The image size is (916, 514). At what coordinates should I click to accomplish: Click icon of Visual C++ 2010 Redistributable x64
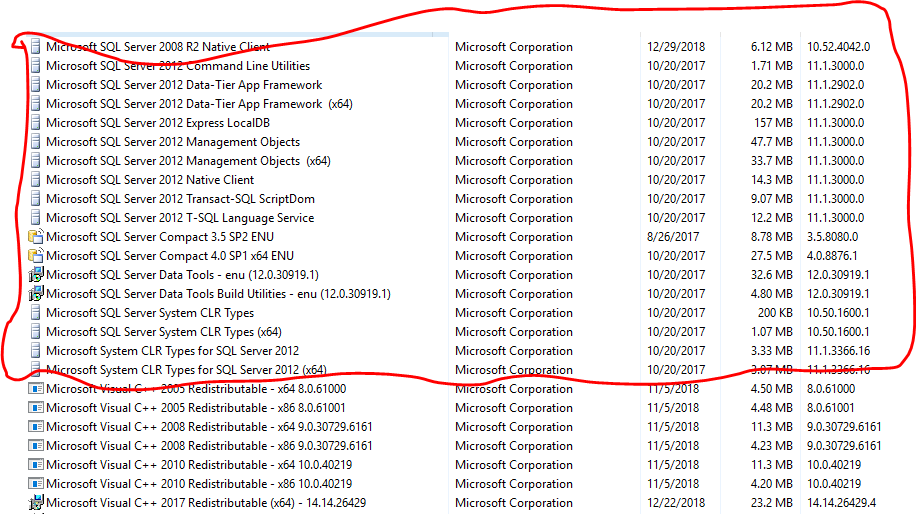[x=36, y=464]
